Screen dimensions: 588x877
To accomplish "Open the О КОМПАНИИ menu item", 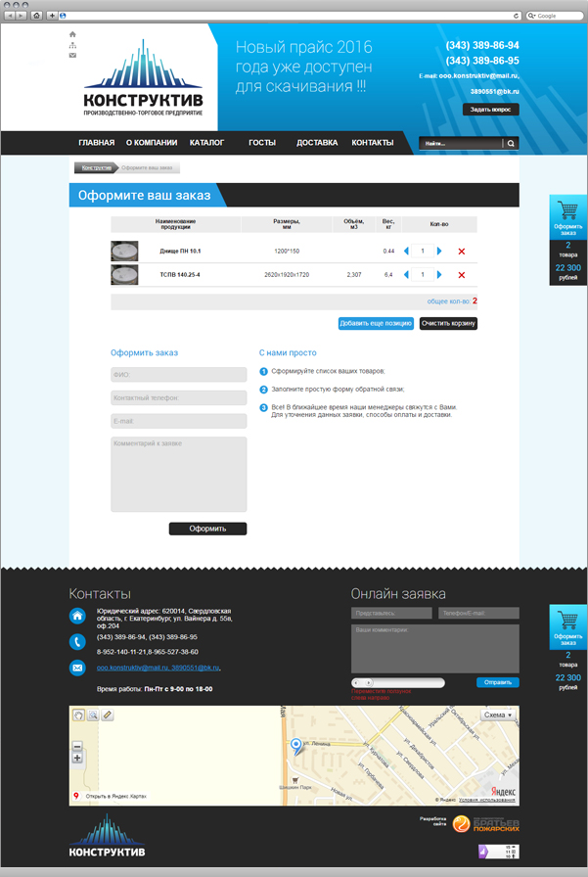I will [x=152, y=143].
